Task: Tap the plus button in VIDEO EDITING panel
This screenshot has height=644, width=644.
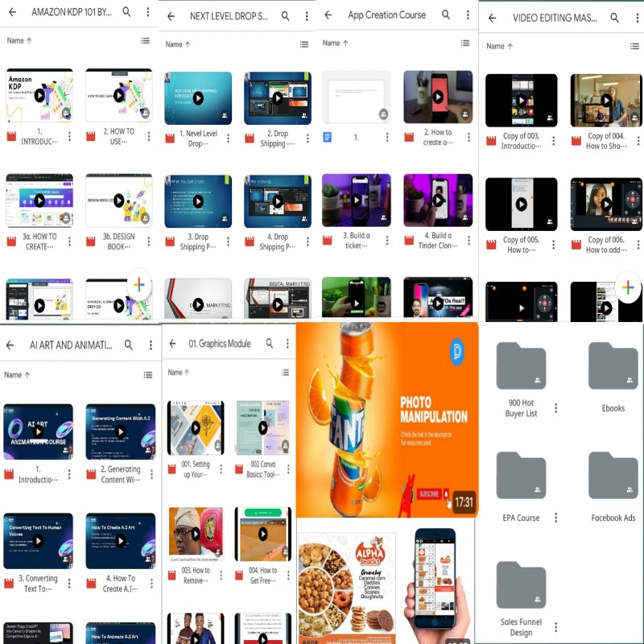Action: coord(628,287)
